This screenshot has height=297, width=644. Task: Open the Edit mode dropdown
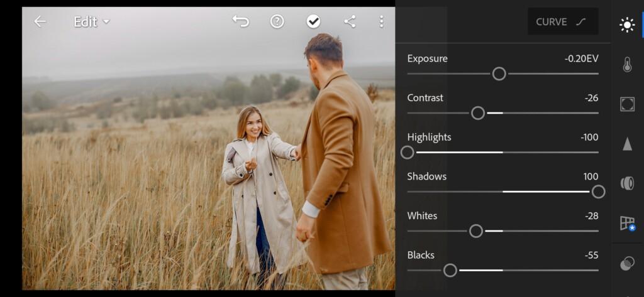click(92, 21)
